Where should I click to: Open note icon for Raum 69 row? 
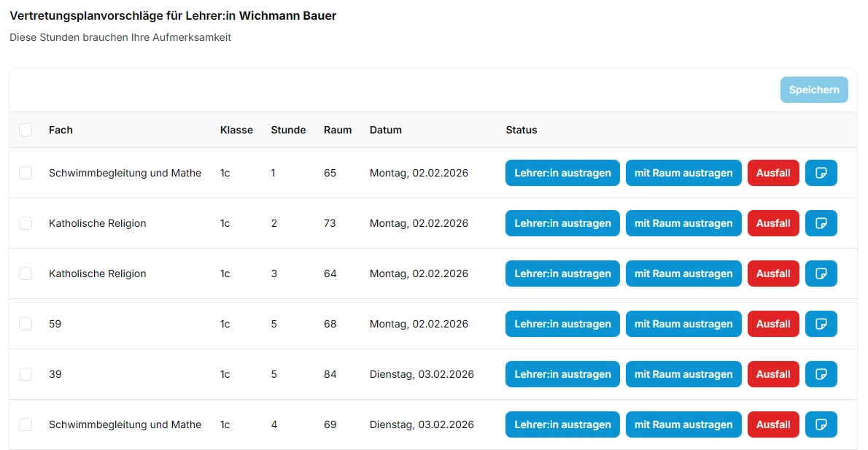tap(821, 424)
